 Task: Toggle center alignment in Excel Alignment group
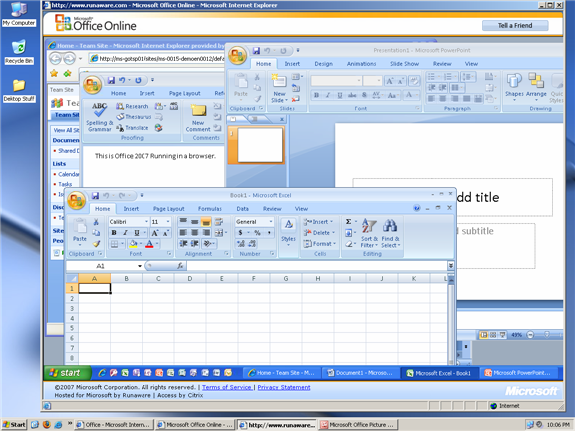click(195, 233)
